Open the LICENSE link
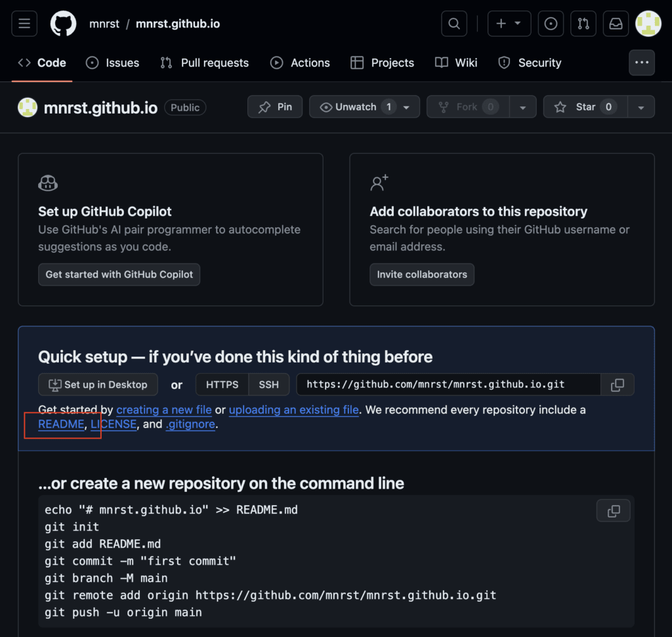 coord(114,424)
